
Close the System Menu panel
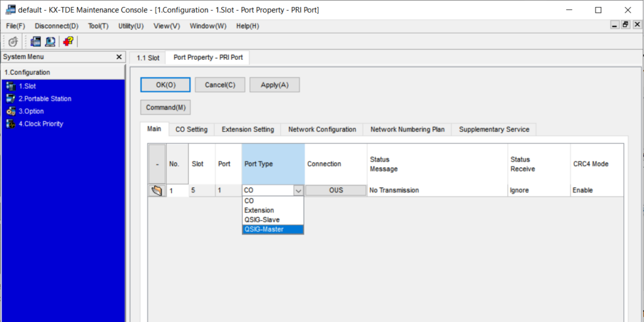pos(119,57)
